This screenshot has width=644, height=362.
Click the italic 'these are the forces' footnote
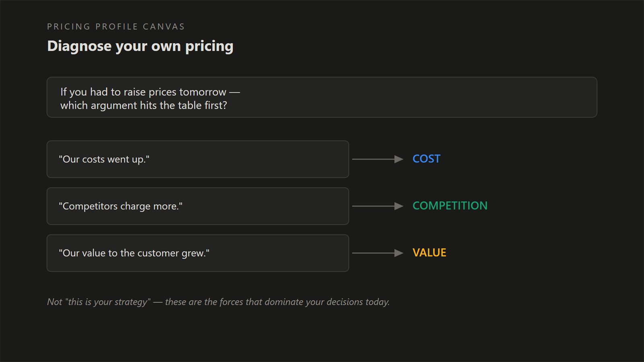point(218,302)
